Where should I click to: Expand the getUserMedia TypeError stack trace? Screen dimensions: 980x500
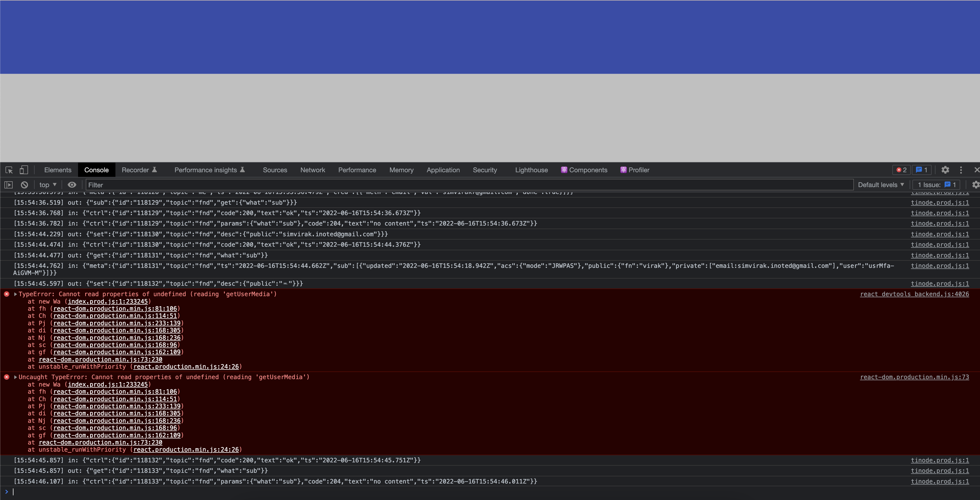pyautogui.click(x=15, y=294)
